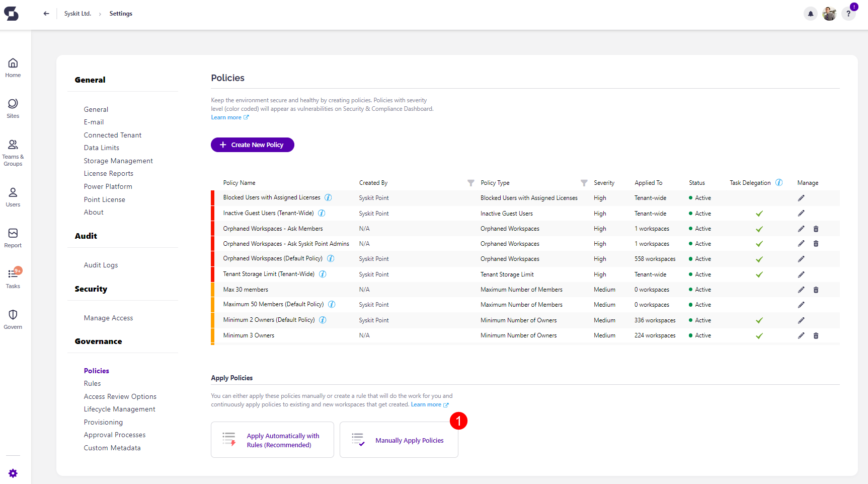Select Manually Apply Policies
Image resolution: width=868 pixels, height=484 pixels.
(399, 440)
